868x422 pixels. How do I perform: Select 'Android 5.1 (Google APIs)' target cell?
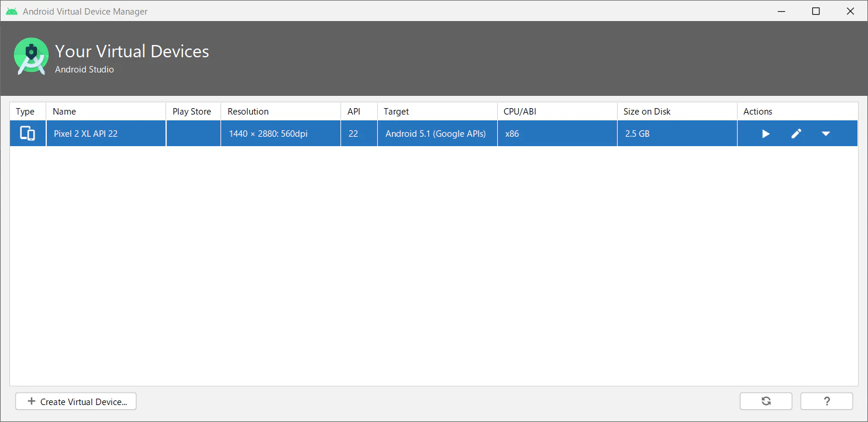point(438,134)
